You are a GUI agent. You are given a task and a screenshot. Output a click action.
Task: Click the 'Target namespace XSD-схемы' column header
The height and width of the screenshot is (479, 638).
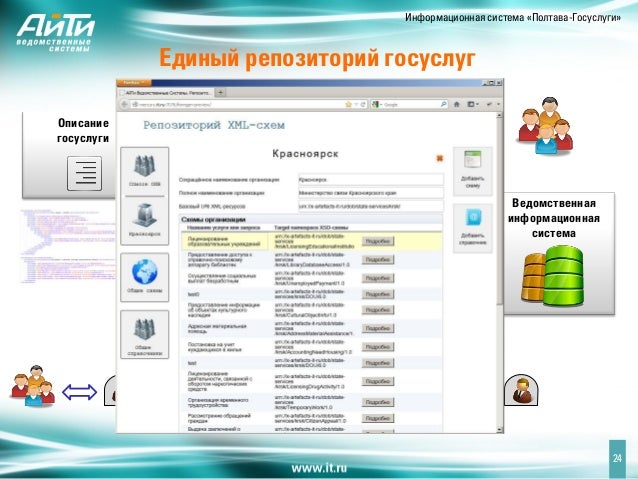(x=311, y=227)
